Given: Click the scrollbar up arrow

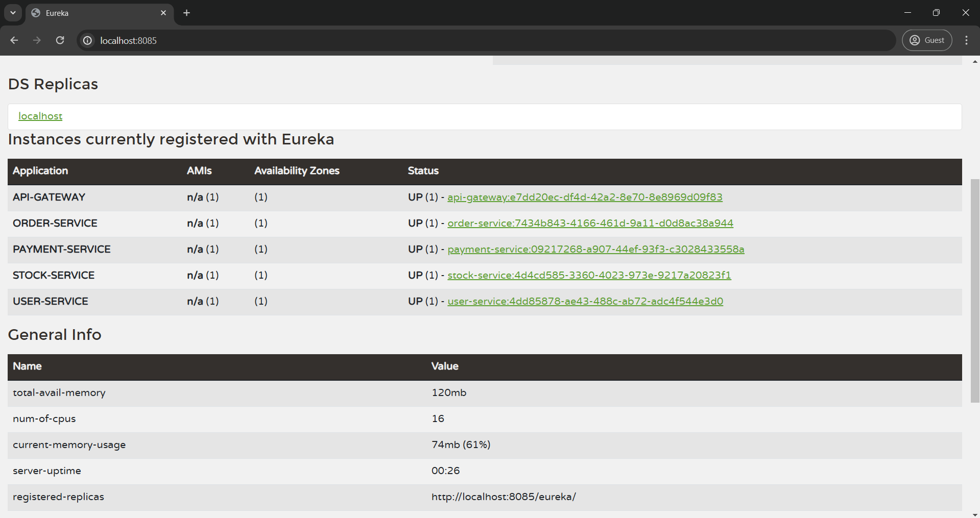Looking at the screenshot, I should 975,61.
